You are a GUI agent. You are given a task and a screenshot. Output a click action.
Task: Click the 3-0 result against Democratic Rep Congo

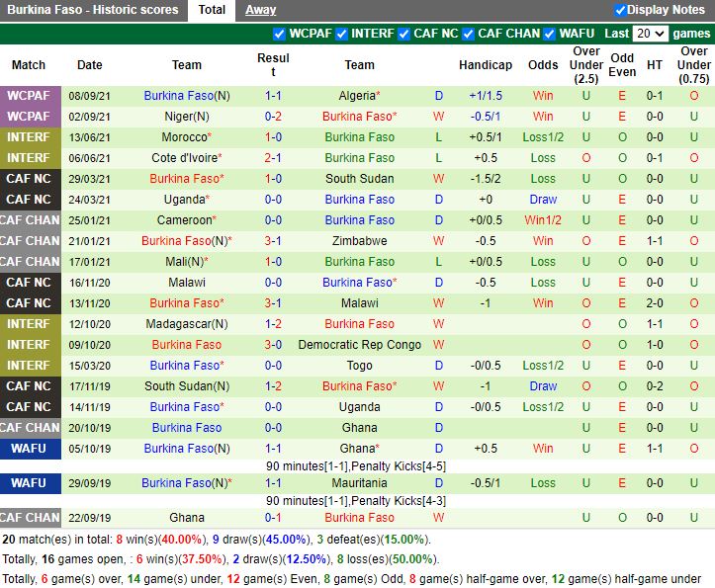[273, 345]
